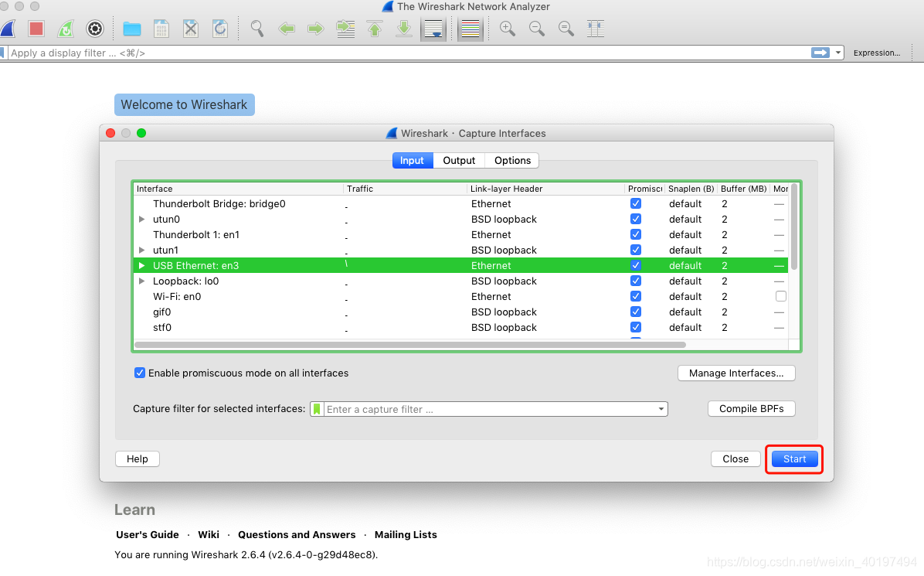The height and width of the screenshot is (576, 924).
Task: Click the Traffic column header
Action: click(x=405, y=189)
